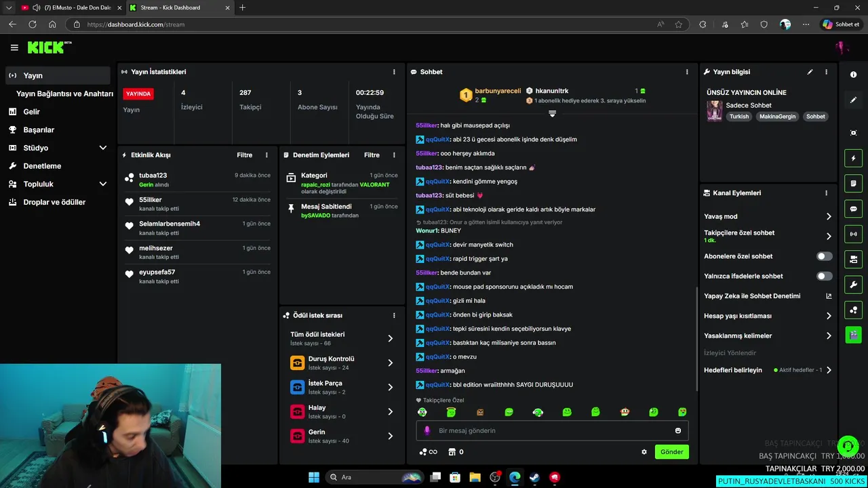
Task: Open Filtre in Denetim Eylemleri panel
Action: pos(372,155)
